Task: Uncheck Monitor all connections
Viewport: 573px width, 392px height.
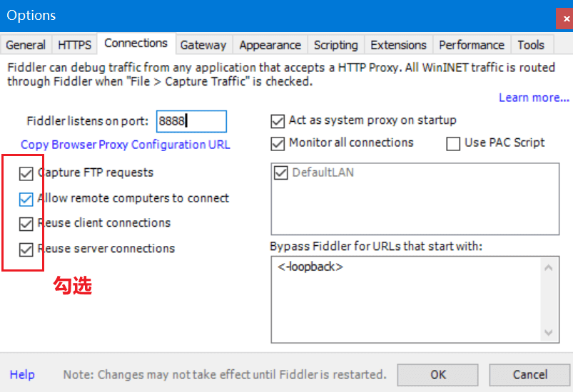Action: 278,143
